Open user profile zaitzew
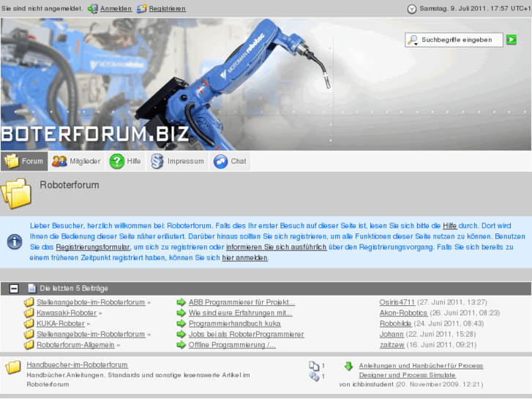532x399 pixels. click(x=392, y=345)
